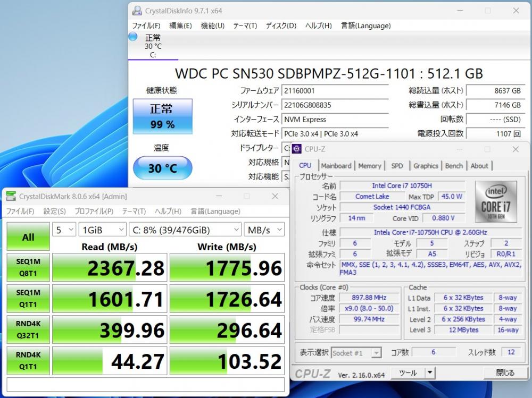Click the SEQ1M Q8T1 write result 1775.96
532x398 pixels.
227,267
